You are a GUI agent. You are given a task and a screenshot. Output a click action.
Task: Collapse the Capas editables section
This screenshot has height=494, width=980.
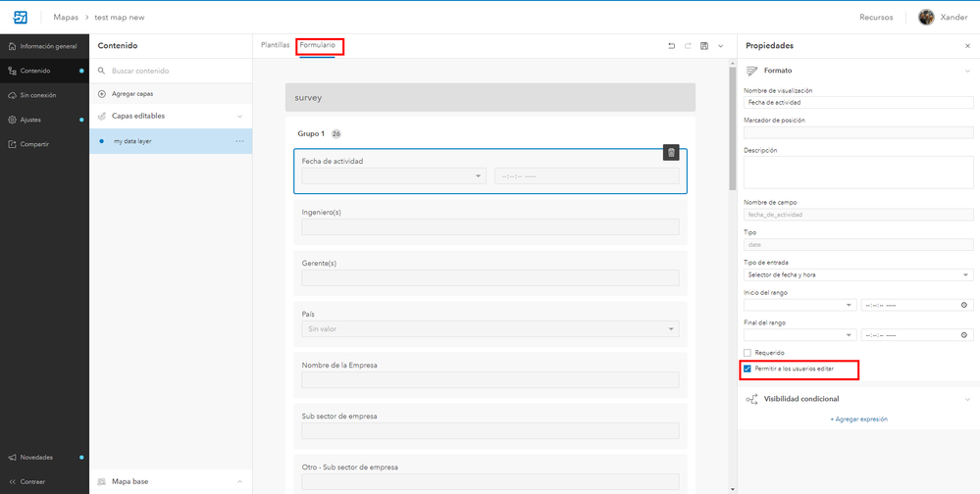(240, 117)
